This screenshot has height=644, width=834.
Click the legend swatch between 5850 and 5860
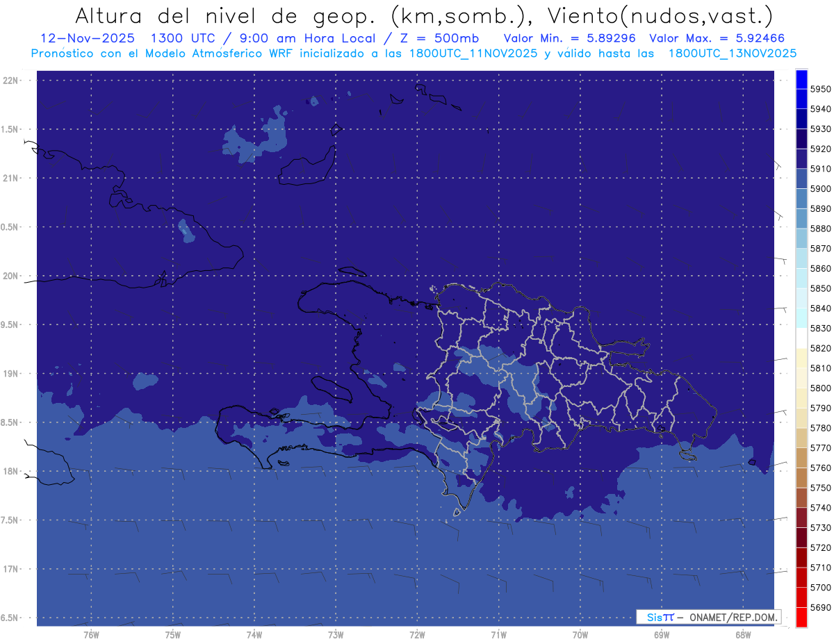(x=801, y=279)
